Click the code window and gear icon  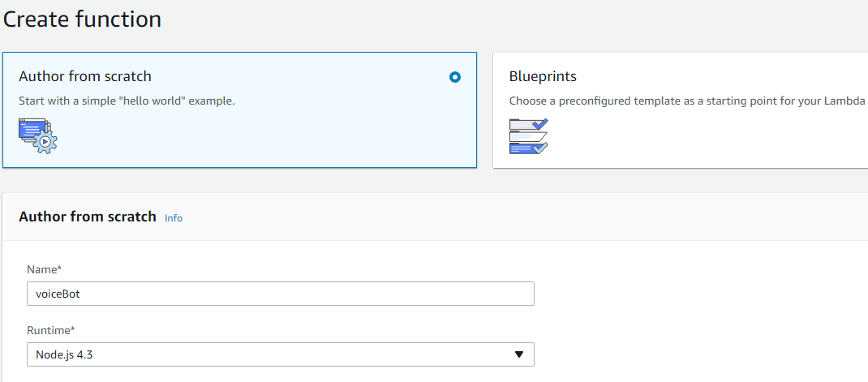(37, 135)
